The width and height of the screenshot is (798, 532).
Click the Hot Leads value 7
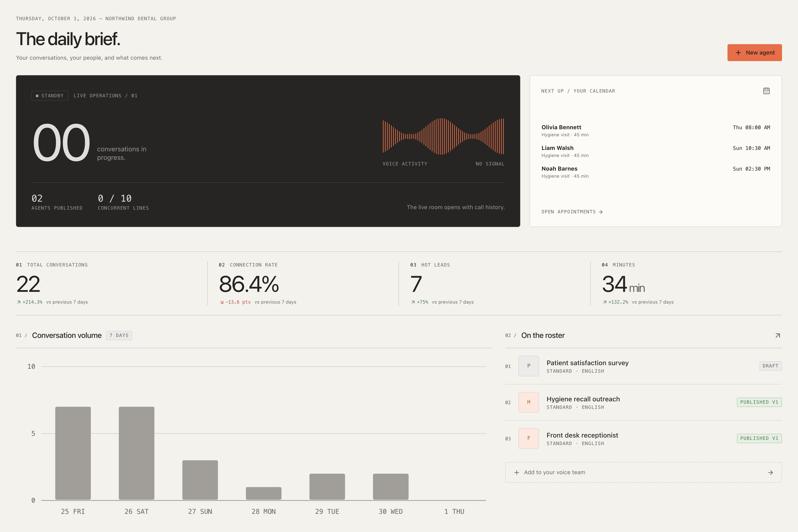[416, 284]
